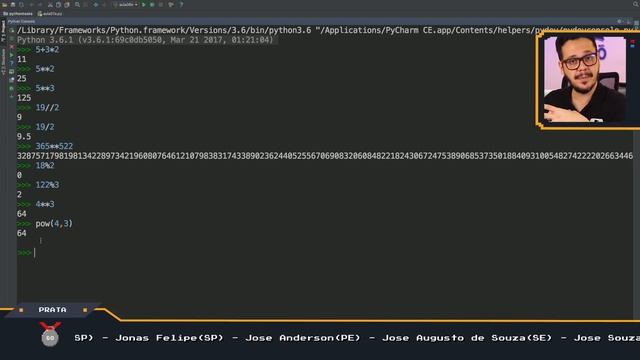Click the green Run button in toolbar

coord(144,5)
